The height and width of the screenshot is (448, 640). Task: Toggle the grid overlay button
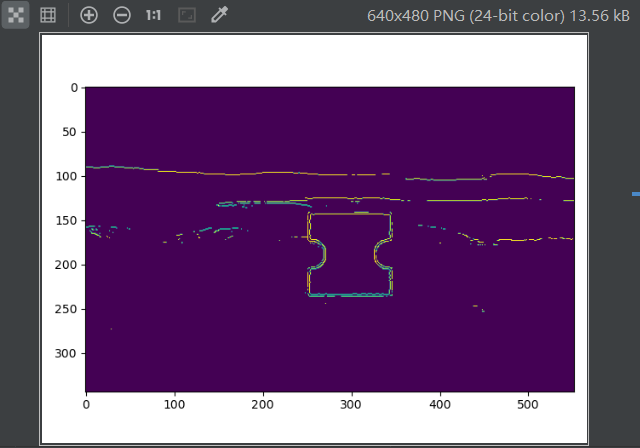(x=47, y=15)
